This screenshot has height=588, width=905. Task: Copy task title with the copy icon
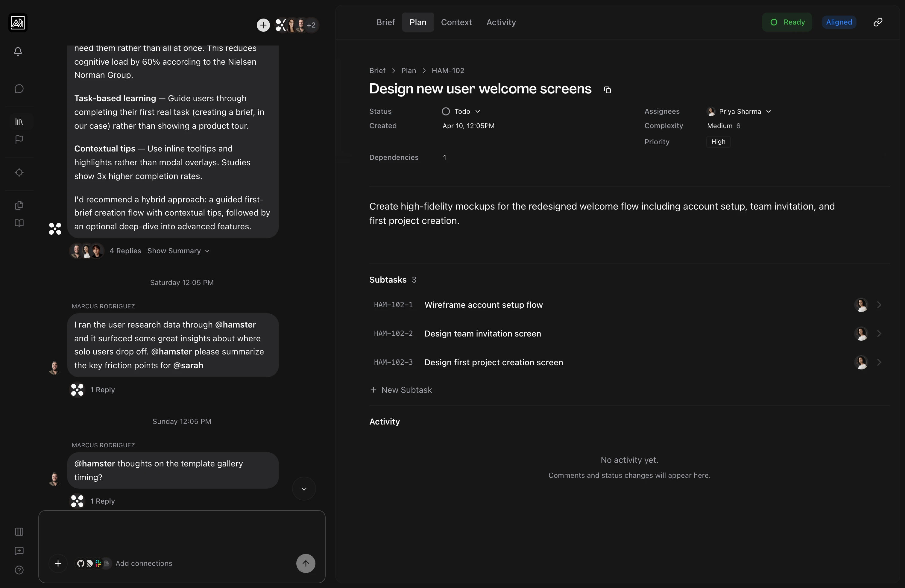click(x=607, y=90)
